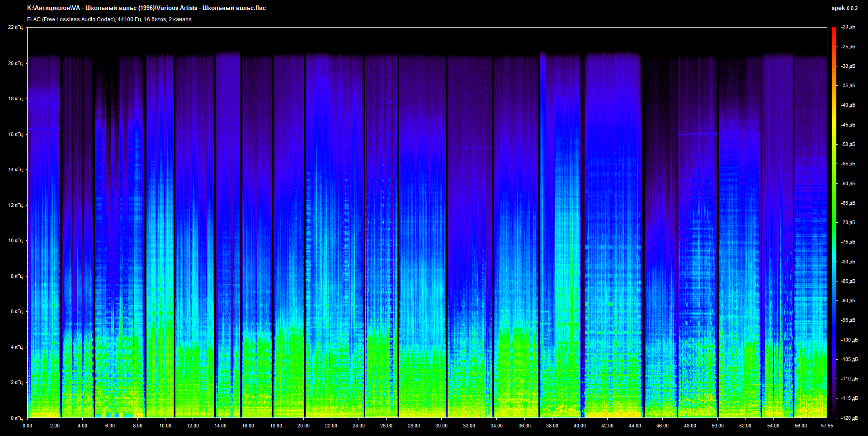Click the file path title text
Screen dimensions: 868x436
(146, 8)
